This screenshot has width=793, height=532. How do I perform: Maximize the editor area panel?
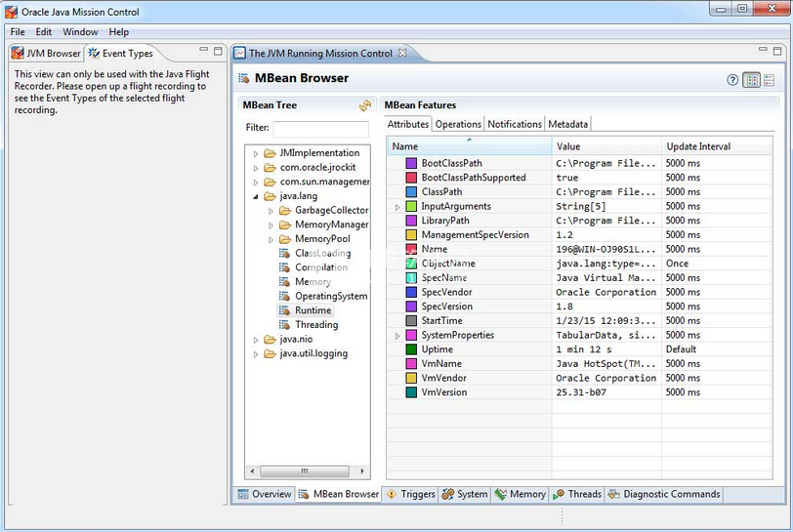(777, 51)
